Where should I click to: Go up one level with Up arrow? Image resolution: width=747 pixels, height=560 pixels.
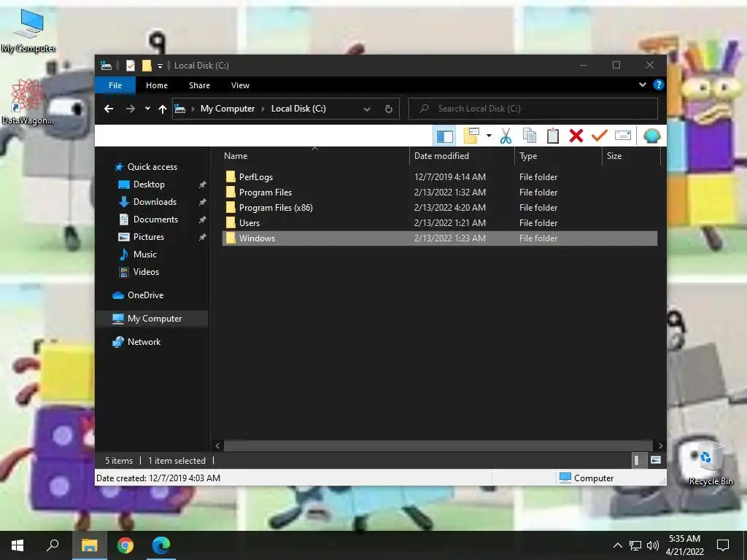coord(163,109)
